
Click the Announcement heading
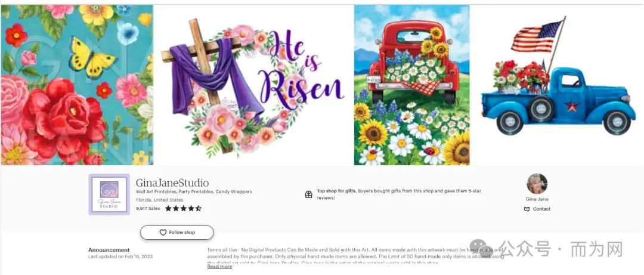click(109, 250)
